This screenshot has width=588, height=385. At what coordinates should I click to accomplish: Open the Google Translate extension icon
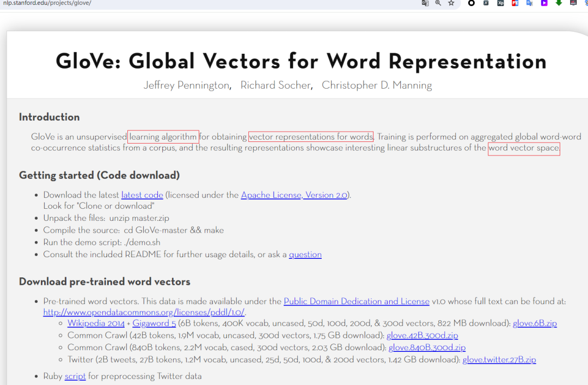[530, 3]
